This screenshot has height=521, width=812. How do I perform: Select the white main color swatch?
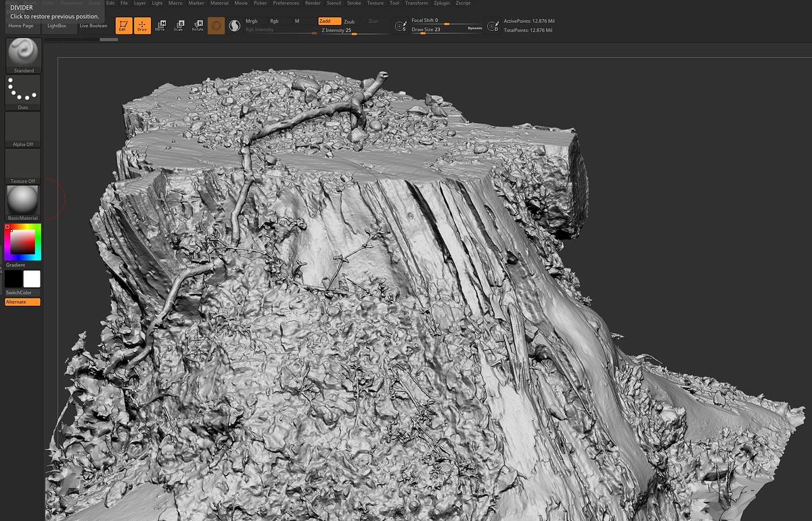click(x=32, y=279)
